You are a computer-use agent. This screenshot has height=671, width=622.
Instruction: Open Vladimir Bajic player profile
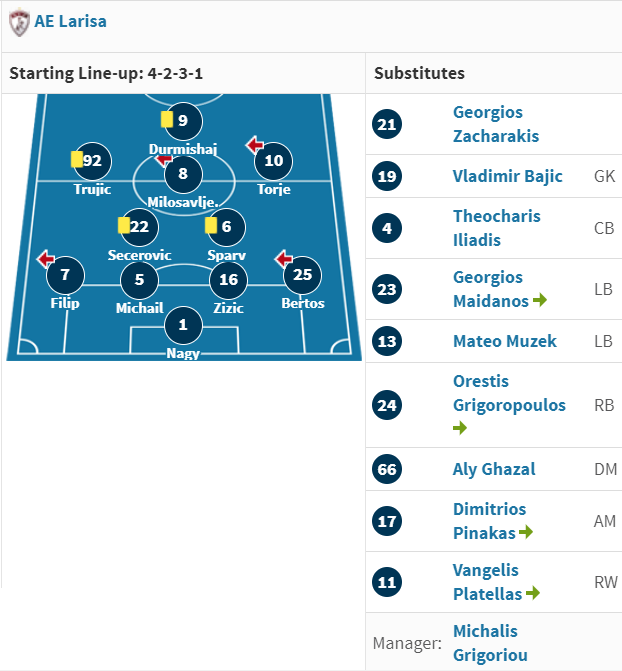508,176
